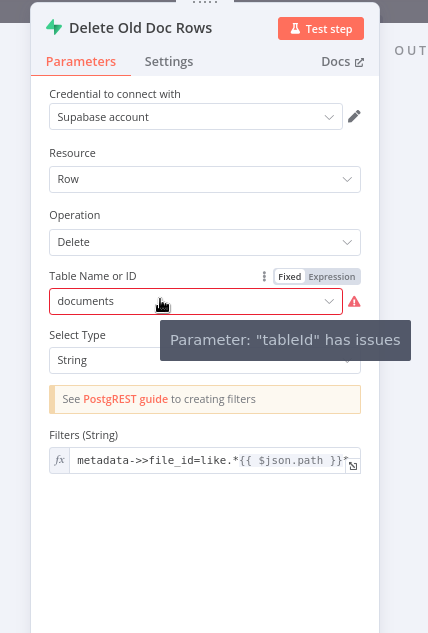Click the Supabase node lightning icon

pos(54,28)
